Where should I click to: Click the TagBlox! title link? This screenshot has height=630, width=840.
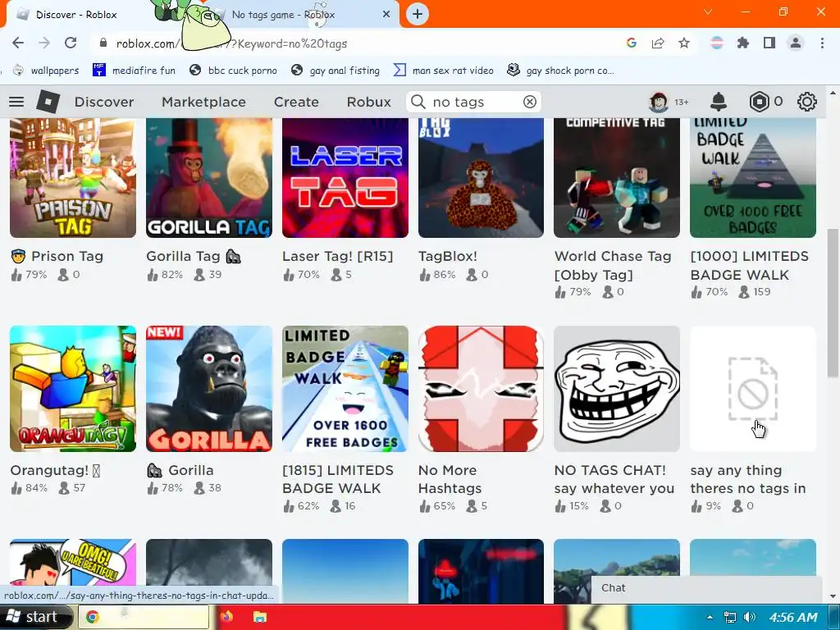(x=447, y=256)
